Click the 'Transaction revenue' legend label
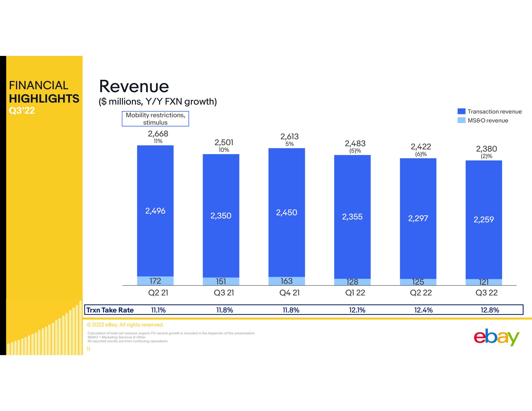Screen dimensions: 532x411 coord(495,112)
